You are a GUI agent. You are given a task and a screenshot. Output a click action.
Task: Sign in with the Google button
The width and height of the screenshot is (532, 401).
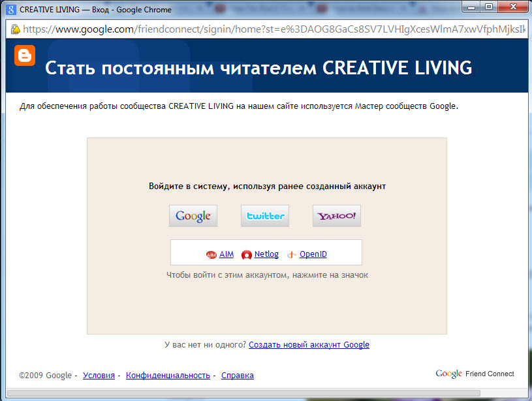[193, 216]
